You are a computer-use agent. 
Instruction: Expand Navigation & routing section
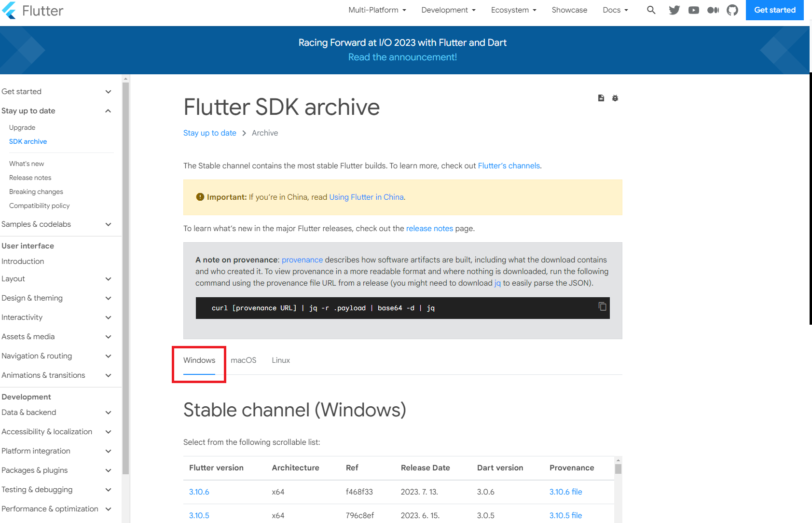[108, 356]
